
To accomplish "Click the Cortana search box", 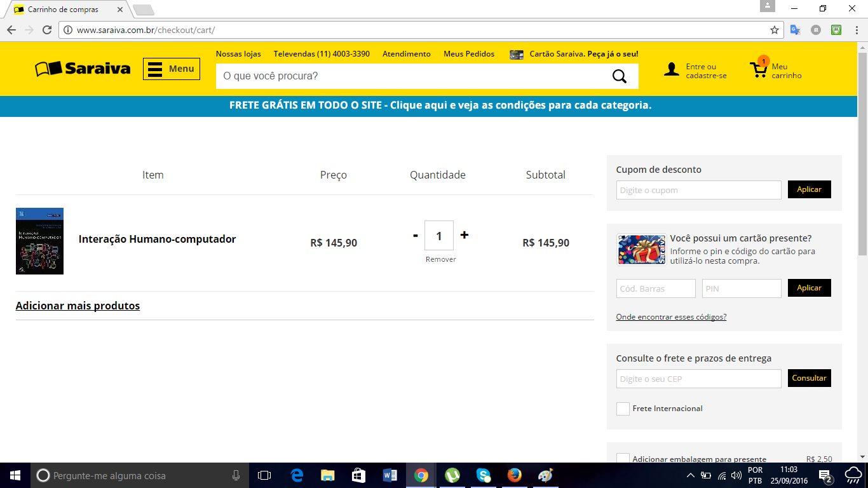I will click(x=140, y=475).
